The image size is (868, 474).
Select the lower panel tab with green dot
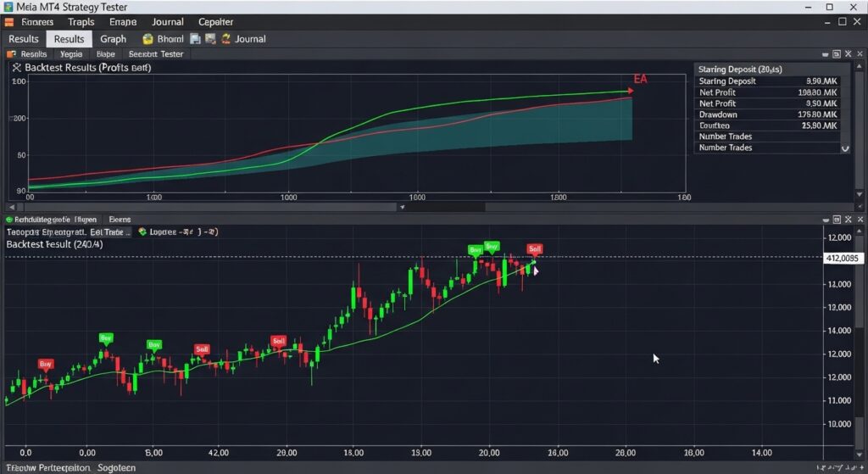[x=51, y=220]
